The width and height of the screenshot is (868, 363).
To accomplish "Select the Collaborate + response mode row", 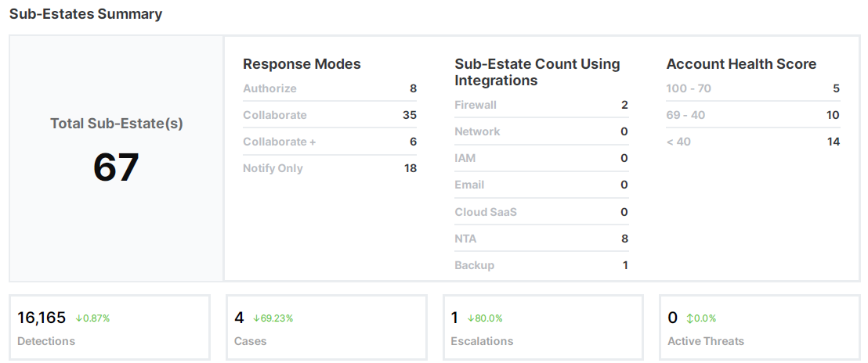I will coord(330,142).
